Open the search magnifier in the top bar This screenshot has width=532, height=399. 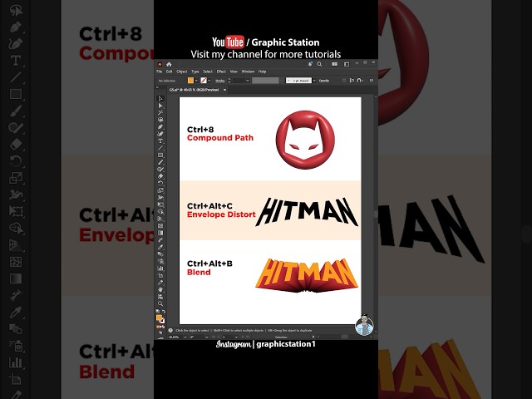click(x=319, y=64)
